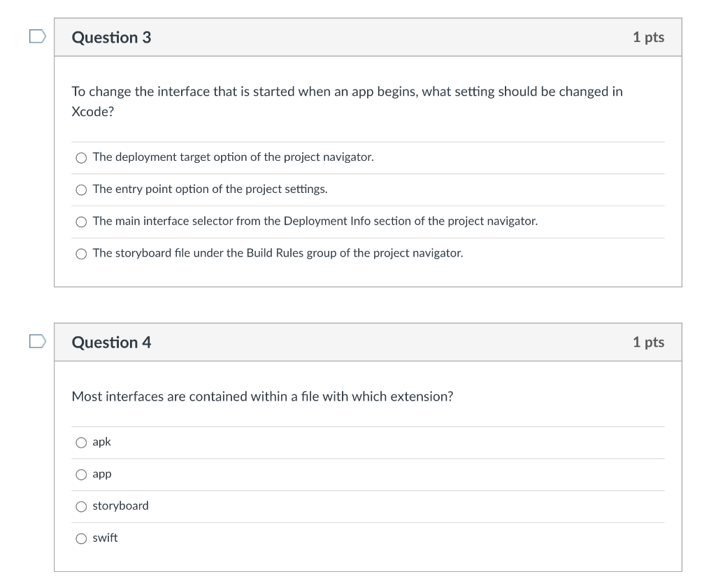
Task: Click the 'swift' answer label text
Action: point(105,538)
